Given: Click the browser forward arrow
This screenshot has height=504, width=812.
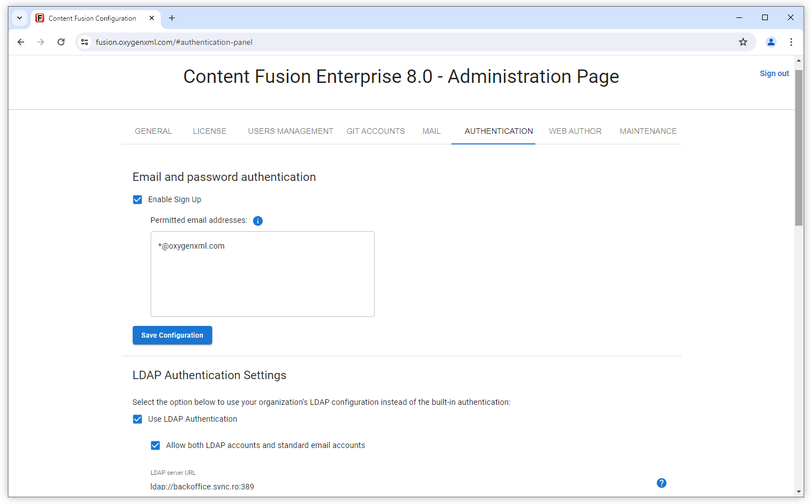Looking at the screenshot, I should point(41,42).
